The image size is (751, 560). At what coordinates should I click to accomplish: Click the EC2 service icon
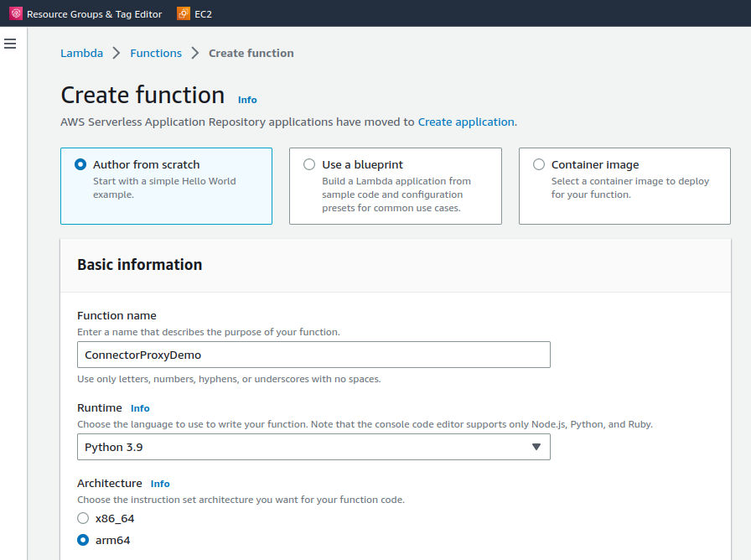pyautogui.click(x=184, y=13)
